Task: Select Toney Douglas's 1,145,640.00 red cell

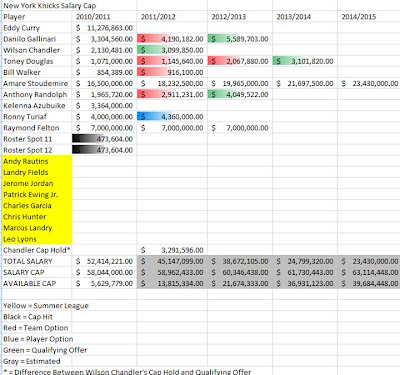Action: point(172,61)
